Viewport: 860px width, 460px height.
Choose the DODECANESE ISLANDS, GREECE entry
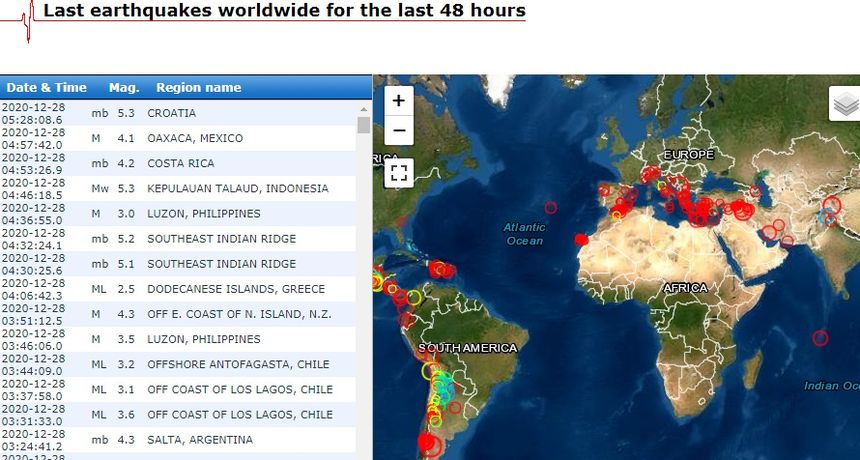tap(235, 289)
